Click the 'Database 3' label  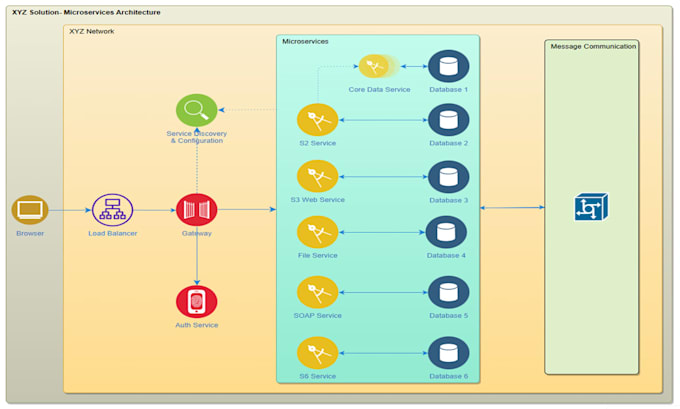448,200
